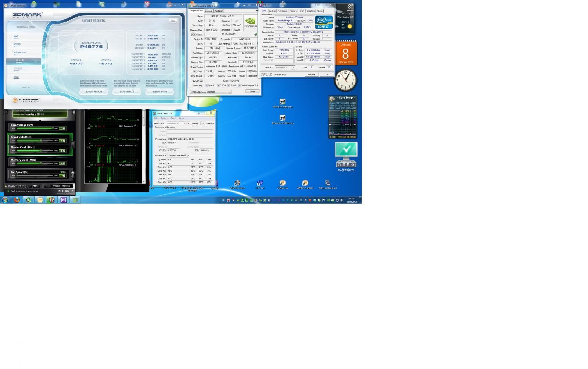Click the SUBMIT RESULTS button
The height and width of the screenshot is (369, 588).
tap(94, 92)
